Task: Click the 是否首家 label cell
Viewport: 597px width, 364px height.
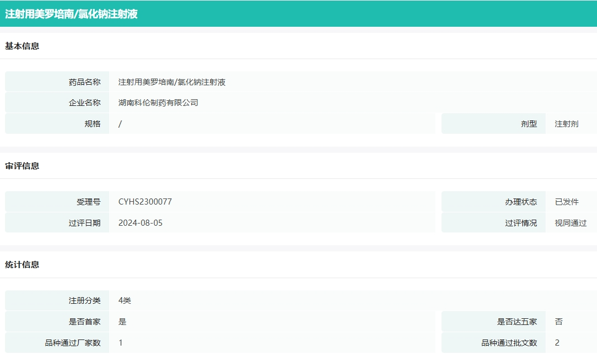Action: pyautogui.click(x=57, y=321)
